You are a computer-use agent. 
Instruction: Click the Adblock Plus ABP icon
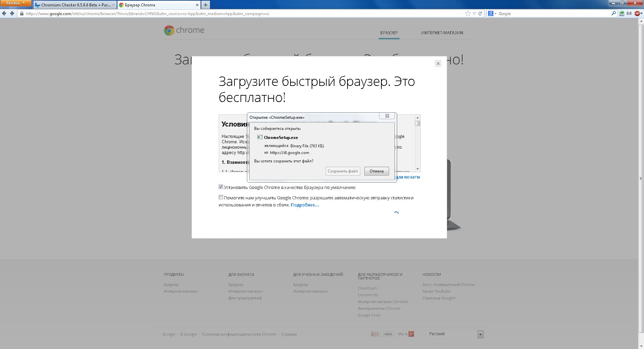click(637, 13)
